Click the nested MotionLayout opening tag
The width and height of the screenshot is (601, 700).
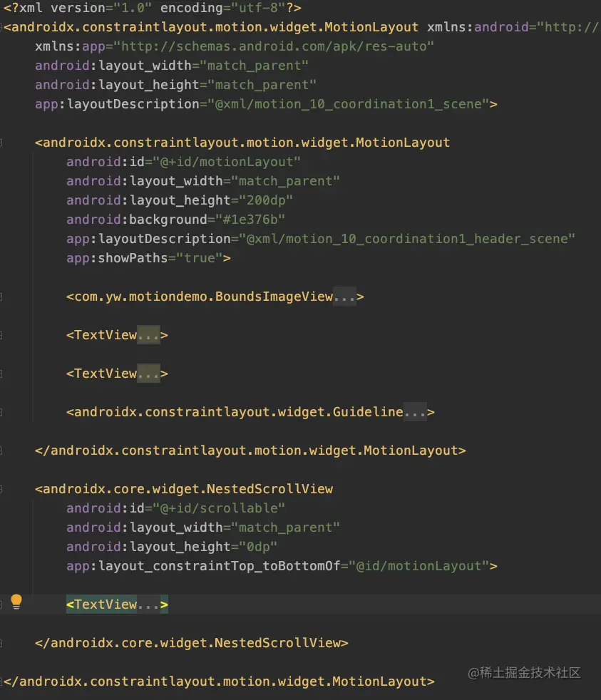pyautogui.click(x=242, y=143)
